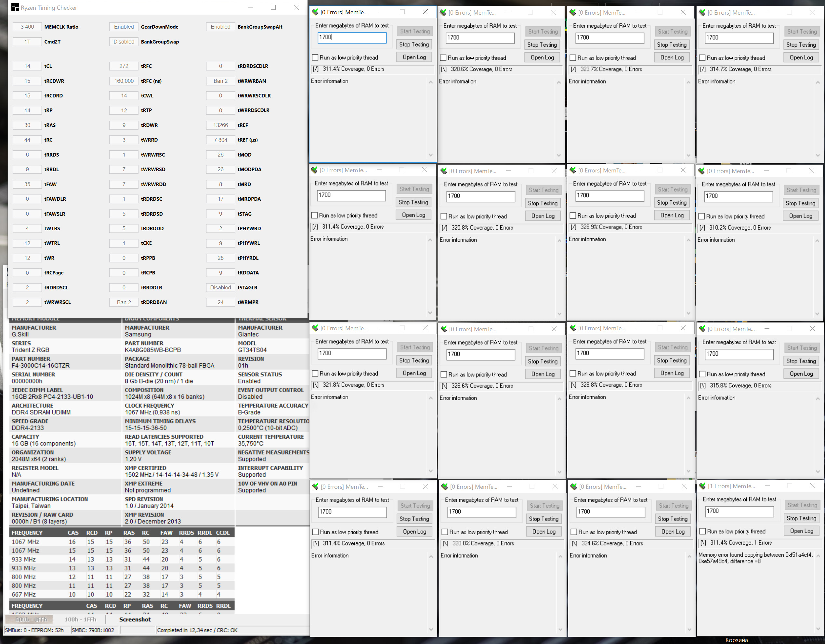Enable low priority thread in 320.6% coverage window
825x644 pixels.
(x=443, y=58)
